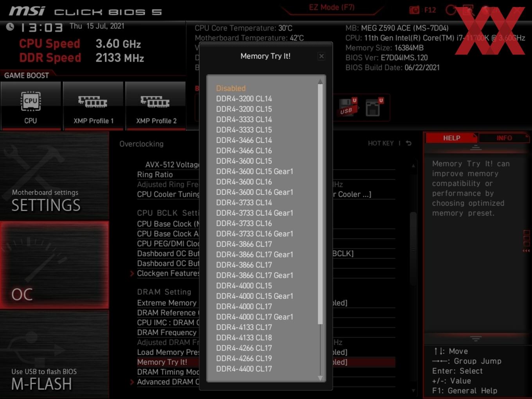Open HOT KEY list
Image resolution: width=532 pixels, height=399 pixels.
(x=381, y=143)
